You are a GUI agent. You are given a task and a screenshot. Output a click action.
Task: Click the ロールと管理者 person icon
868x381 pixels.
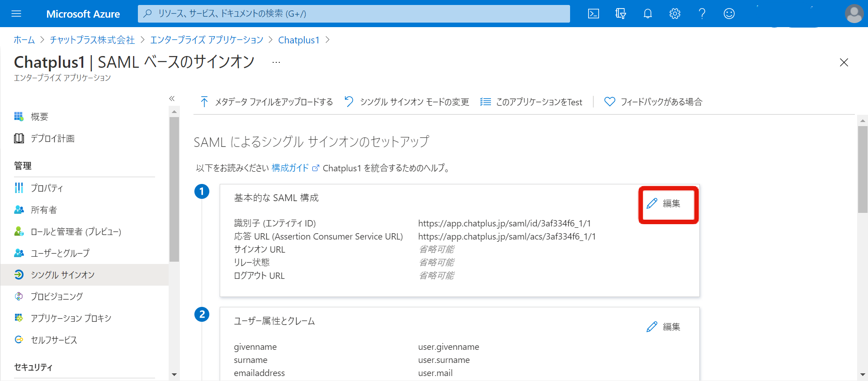click(x=19, y=231)
